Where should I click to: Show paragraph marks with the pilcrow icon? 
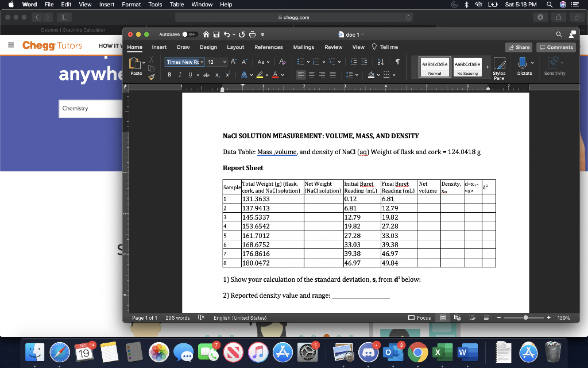coord(398,62)
